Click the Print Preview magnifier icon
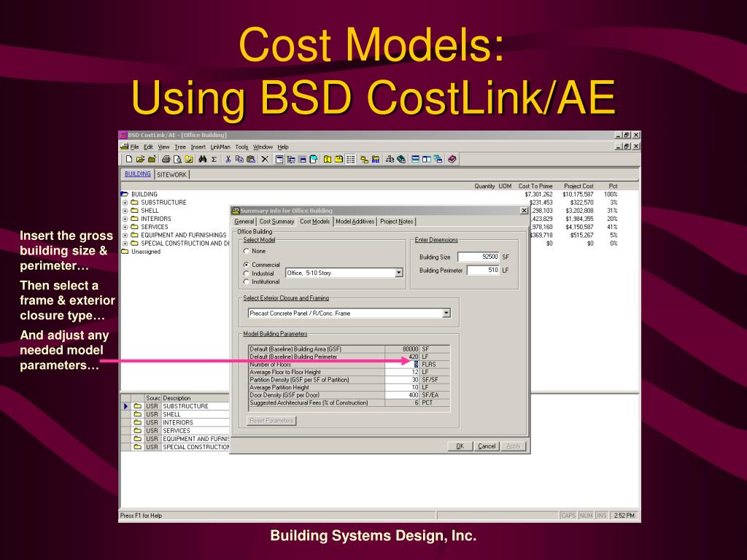747x560 pixels. (177, 159)
